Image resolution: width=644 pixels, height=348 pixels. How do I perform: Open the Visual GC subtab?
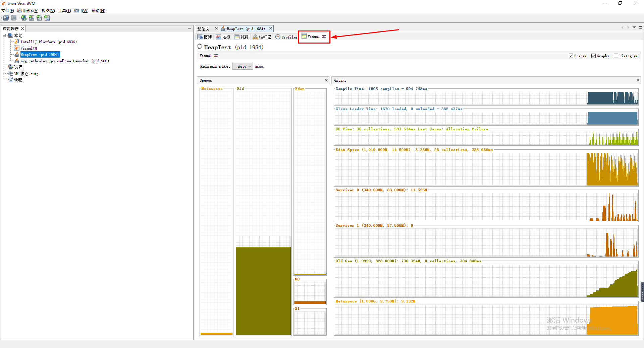(314, 37)
